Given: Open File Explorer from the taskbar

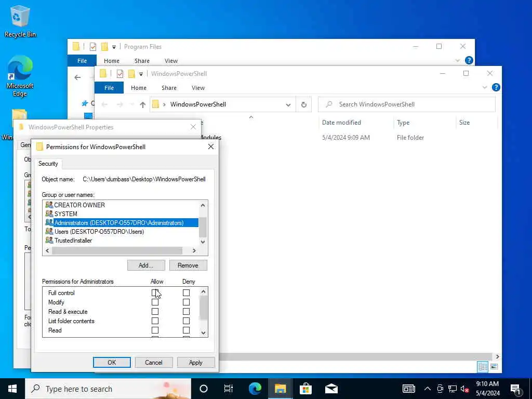Looking at the screenshot, I should pos(280,389).
